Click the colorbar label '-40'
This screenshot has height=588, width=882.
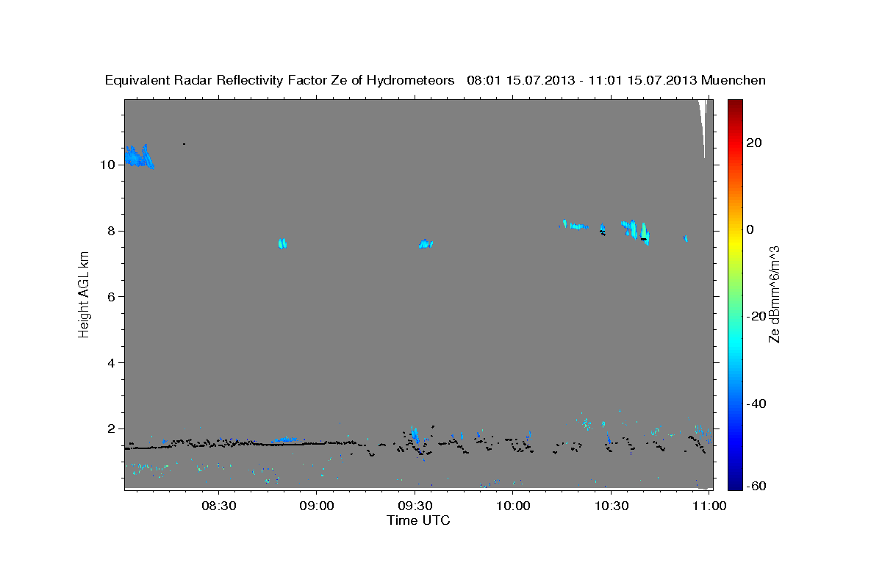tap(757, 404)
